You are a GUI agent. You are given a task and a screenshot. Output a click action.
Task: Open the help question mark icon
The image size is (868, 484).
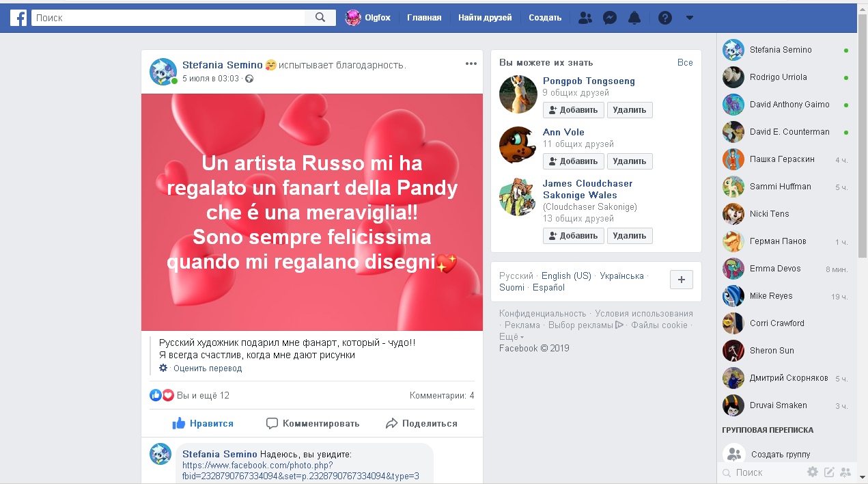(x=664, y=18)
